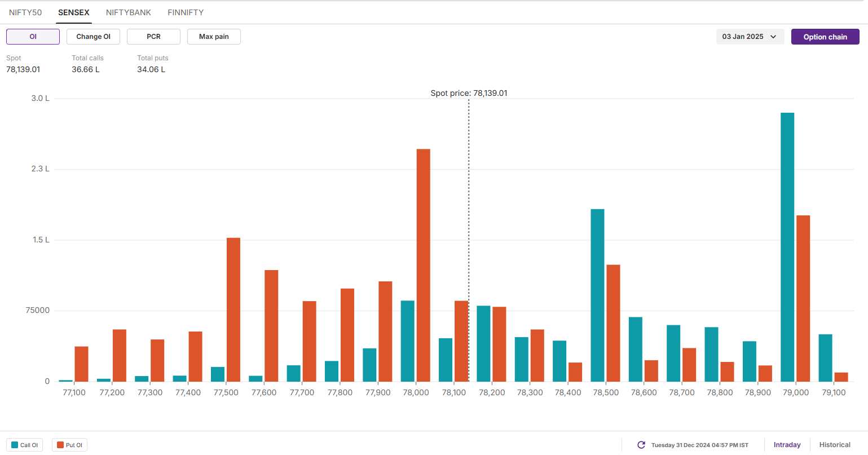Open the Option chain
This screenshot has height=455, width=868.
pyautogui.click(x=825, y=37)
